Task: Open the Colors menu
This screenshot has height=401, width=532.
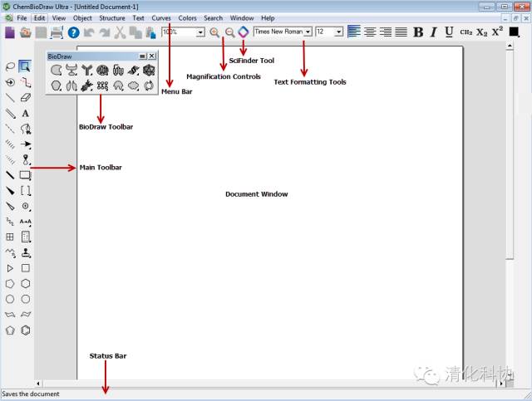Action: pyautogui.click(x=187, y=17)
